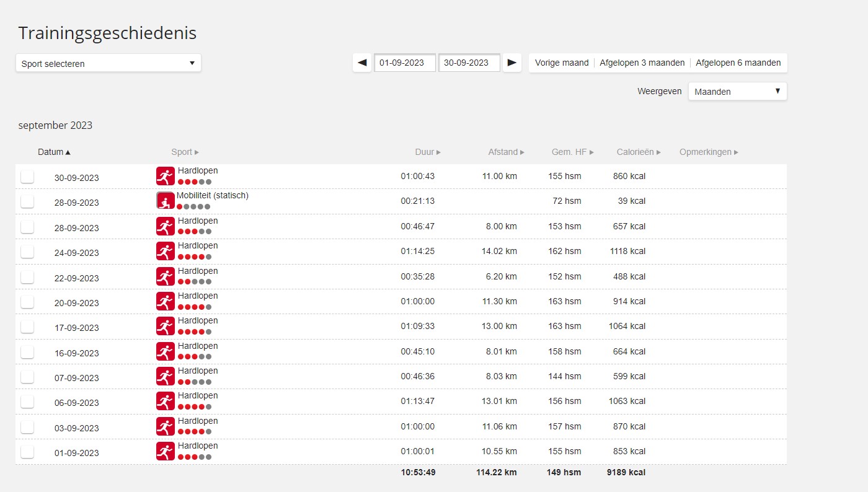Image resolution: width=868 pixels, height=492 pixels.
Task: Select checkbox on the Mobiliteit (statisch) row
Action: 27,201
